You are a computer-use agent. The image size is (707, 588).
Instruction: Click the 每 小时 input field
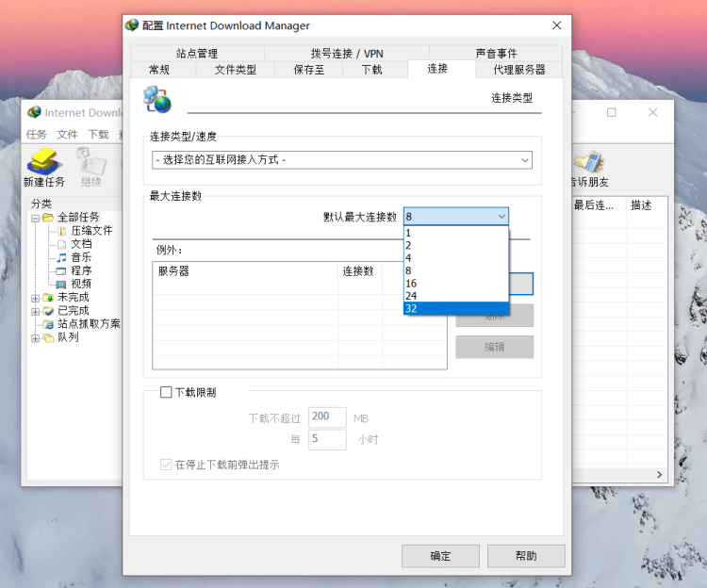pyautogui.click(x=327, y=439)
